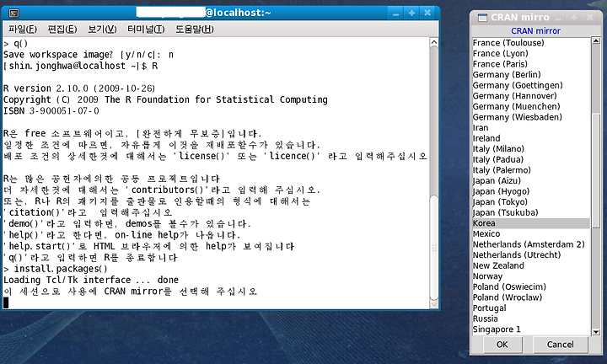Select Netherlands (Utrecht) mirror

click(x=531, y=255)
